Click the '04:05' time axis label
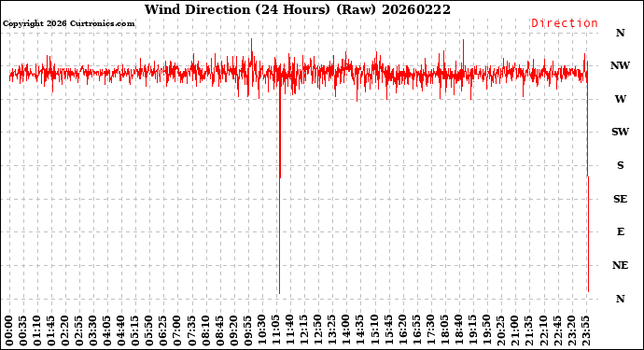Image resolution: width=644 pixels, height=350 pixels. click(107, 331)
